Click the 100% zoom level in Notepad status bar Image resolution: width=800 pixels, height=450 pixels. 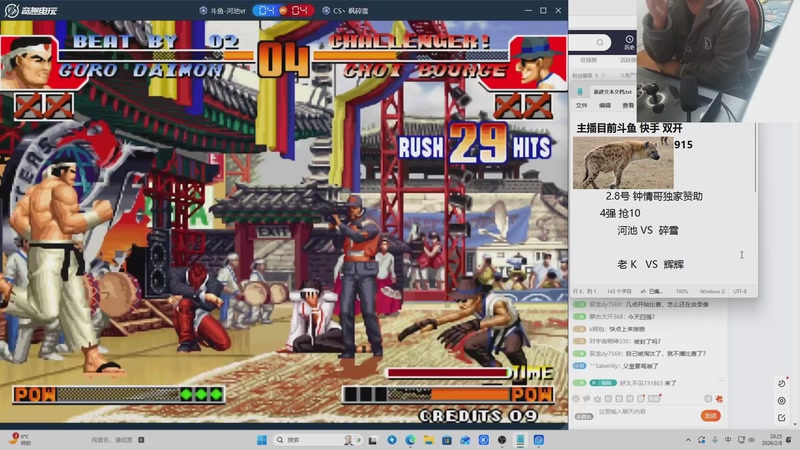coord(682,291)
